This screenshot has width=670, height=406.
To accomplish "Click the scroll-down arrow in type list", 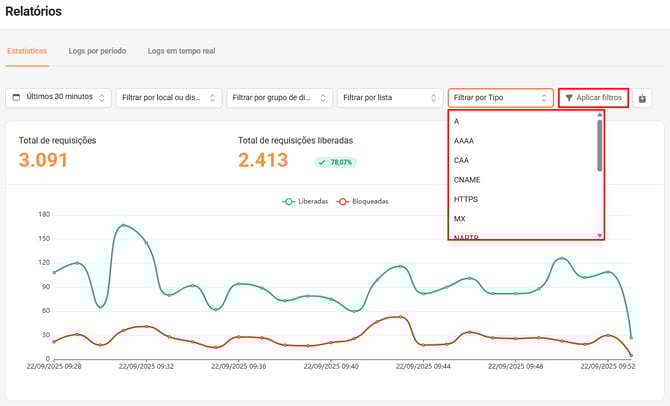I will [600, 236].
